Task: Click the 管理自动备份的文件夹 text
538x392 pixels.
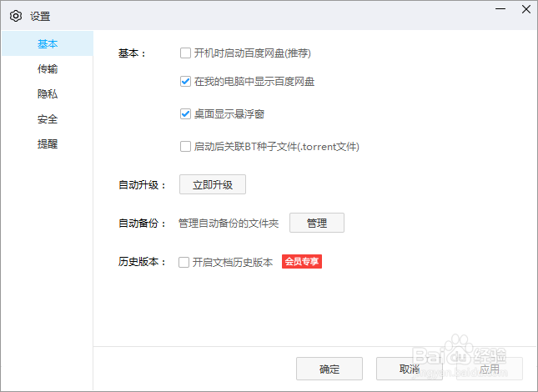Action: (229, 224)
